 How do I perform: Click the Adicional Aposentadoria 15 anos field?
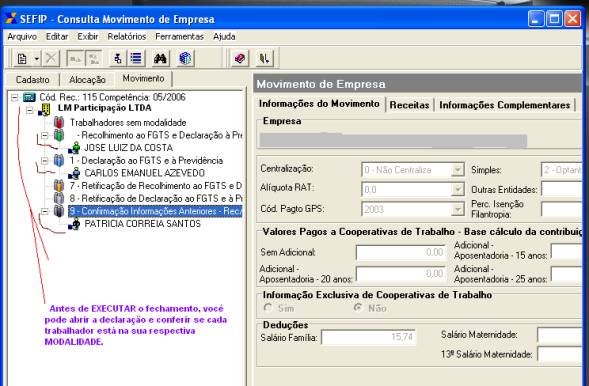(566, 251)
